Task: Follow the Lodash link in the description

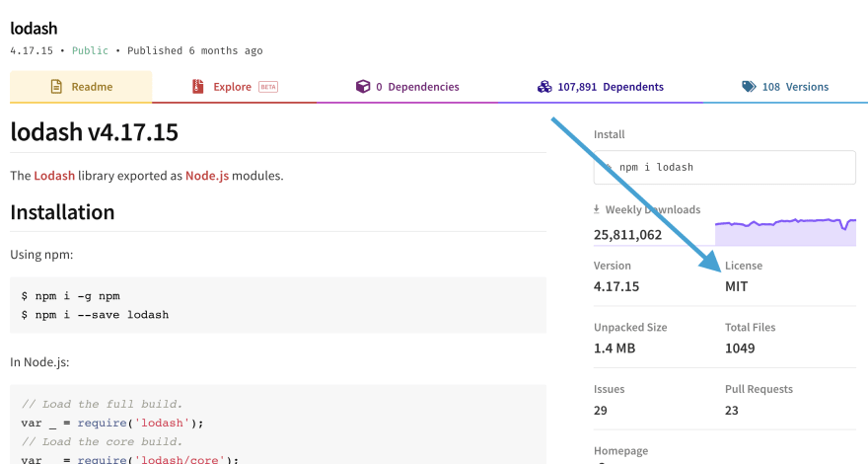Action: pyautogui.click(x=54, y=176)
